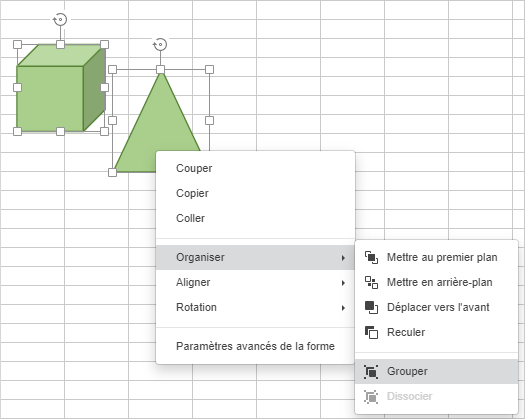Click the Grouper icon

[371, 371]
